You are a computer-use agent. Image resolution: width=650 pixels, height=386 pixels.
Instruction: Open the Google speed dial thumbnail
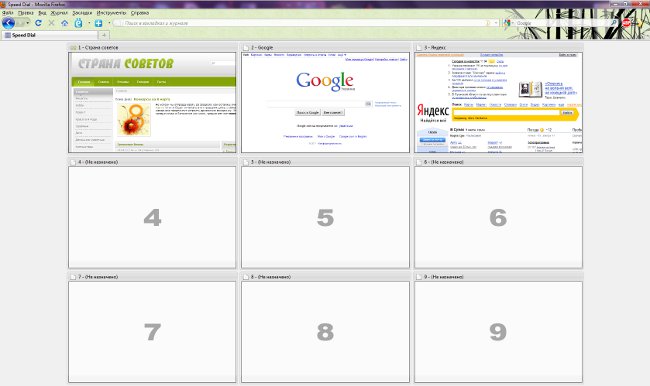click(x=325, y=102)
